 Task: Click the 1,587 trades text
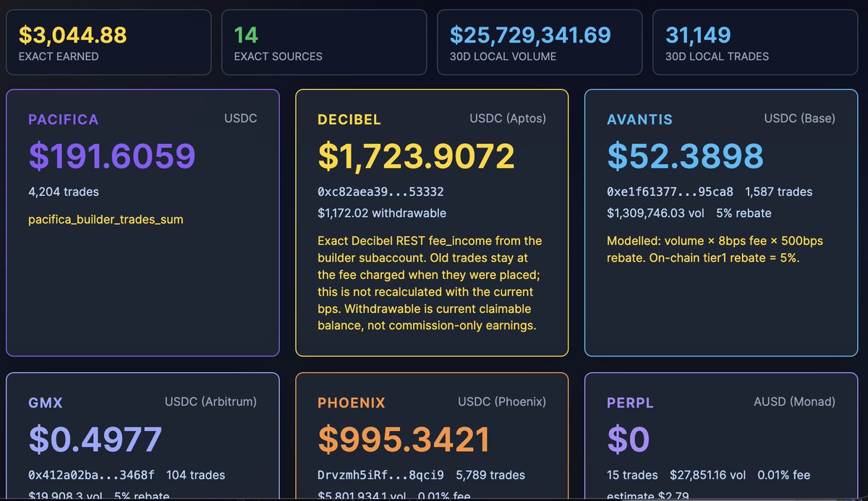coord(778,192)
